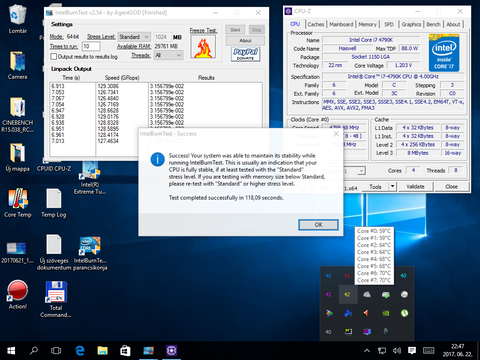
Task: Launch the Action! recorder shortcut
Action: coord(17,295)
